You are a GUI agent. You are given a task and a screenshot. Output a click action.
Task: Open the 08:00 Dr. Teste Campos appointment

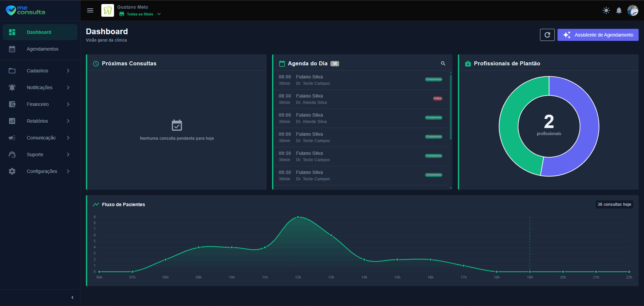pyautogui.click(x=361, y=80)
